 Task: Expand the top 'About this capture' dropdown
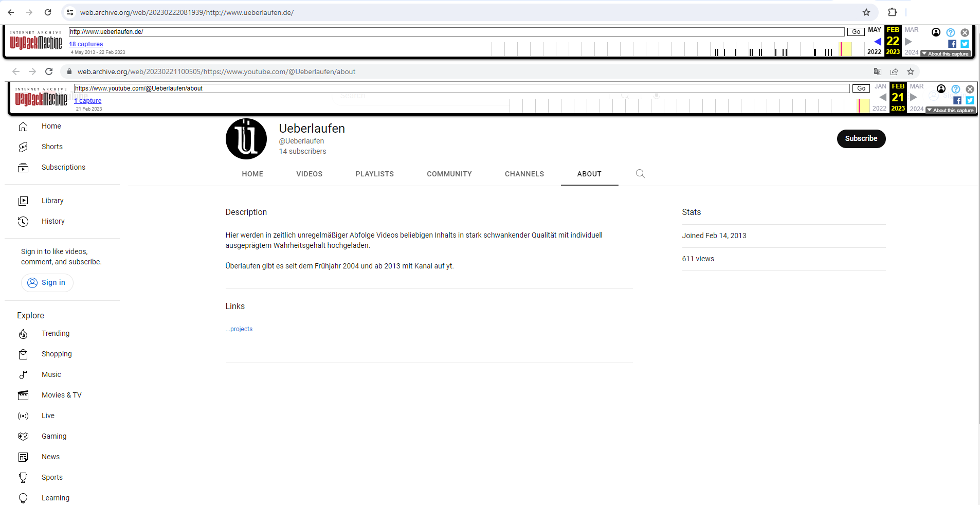[x=945, y=54]
